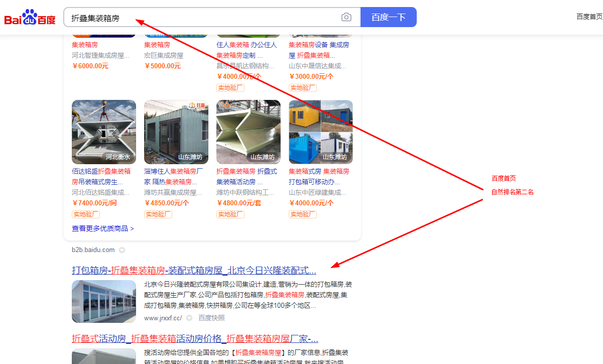603x364 pixels.
Task: View 百度快照 for the jrxxf result
Action: [x=212, y=318]
